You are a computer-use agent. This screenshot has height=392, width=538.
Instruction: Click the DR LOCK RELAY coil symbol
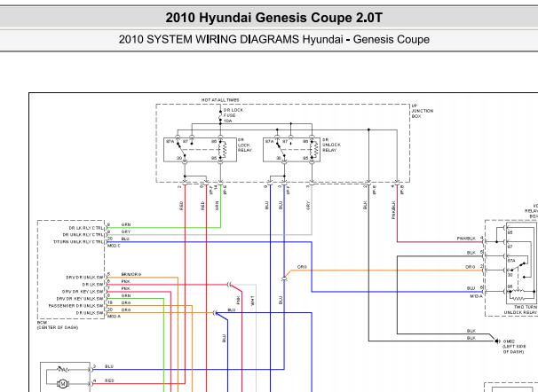click(x=224, y=149)
